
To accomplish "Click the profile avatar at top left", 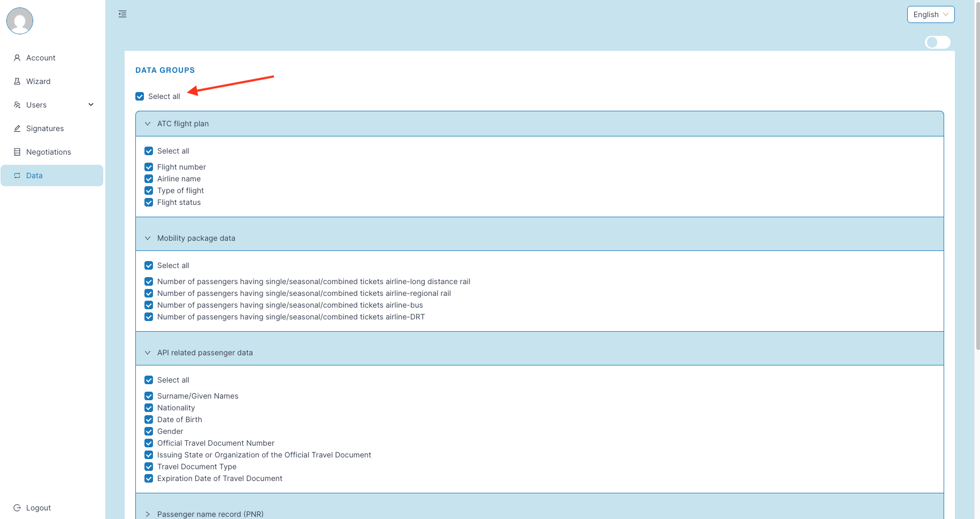I will (19, 21).
